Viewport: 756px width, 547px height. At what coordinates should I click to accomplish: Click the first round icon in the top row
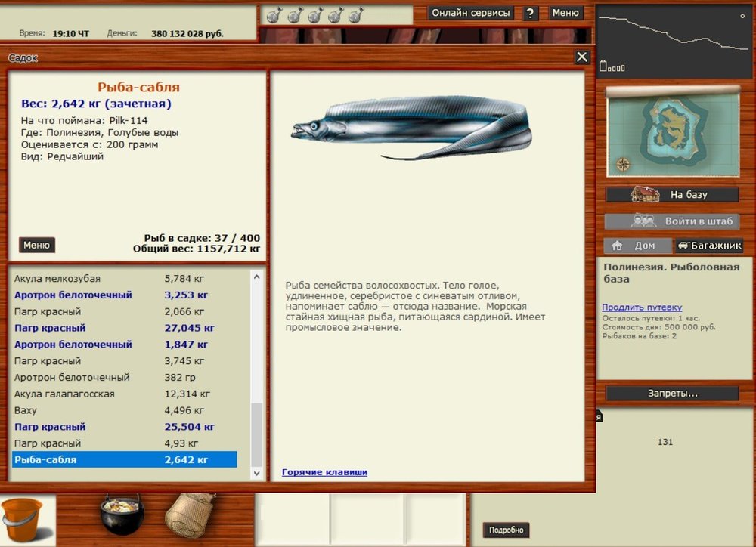pyautogui.click(x=274, y=15)
